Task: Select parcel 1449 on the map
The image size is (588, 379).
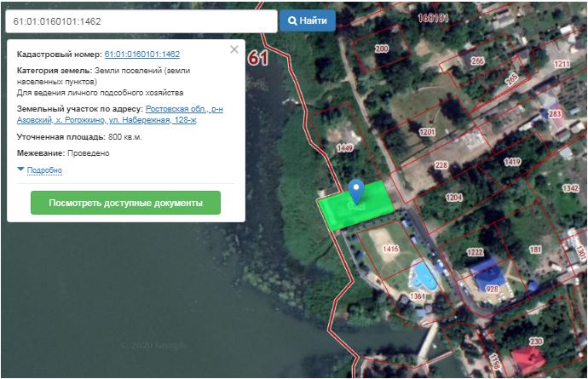Action: (x=344, y=148)
